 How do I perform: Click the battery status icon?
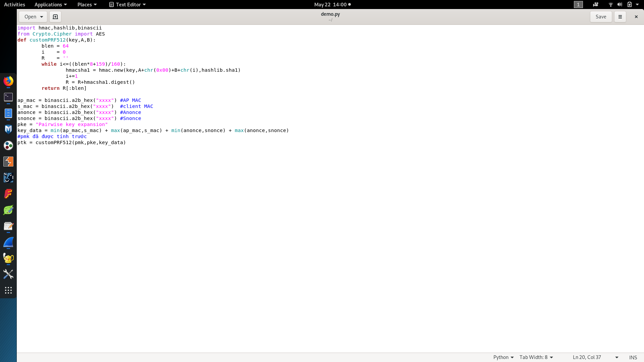coord(630,4)
